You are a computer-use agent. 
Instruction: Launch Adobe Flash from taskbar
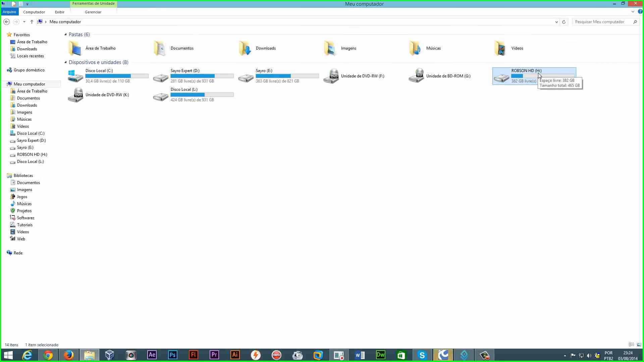click(193, 355)
